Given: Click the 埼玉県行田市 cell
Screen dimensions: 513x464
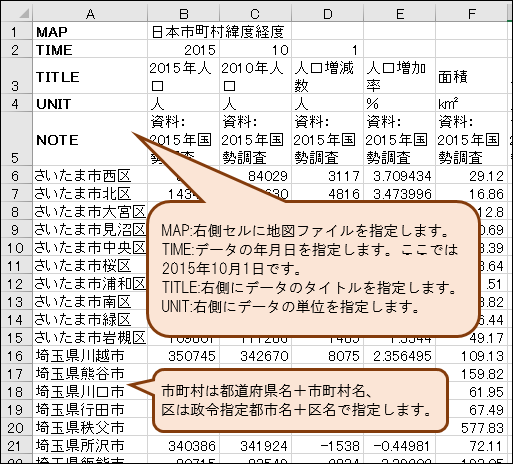Looking at the screenshot, I should [90, 409].
